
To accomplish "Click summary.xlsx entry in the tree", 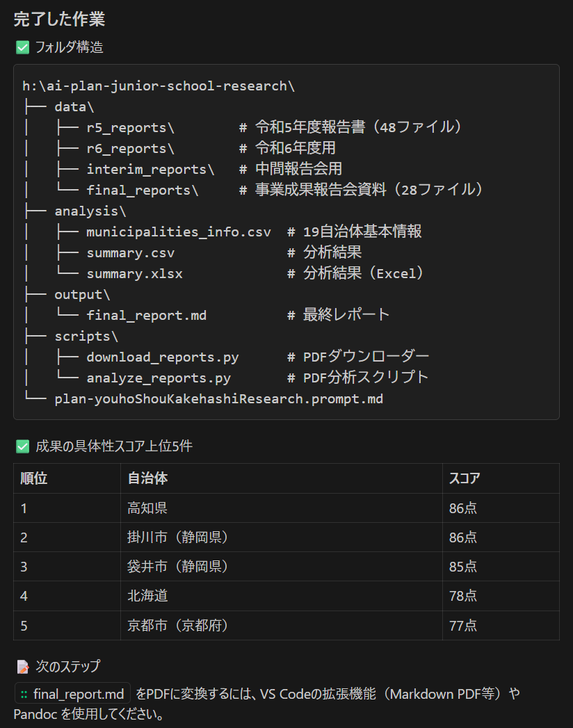I will (x=134, y=274).
